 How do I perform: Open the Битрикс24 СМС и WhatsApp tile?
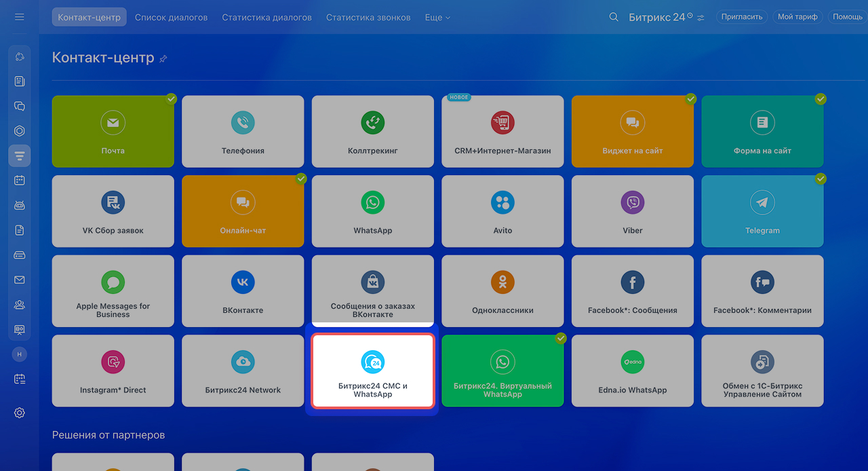[372, 371]
